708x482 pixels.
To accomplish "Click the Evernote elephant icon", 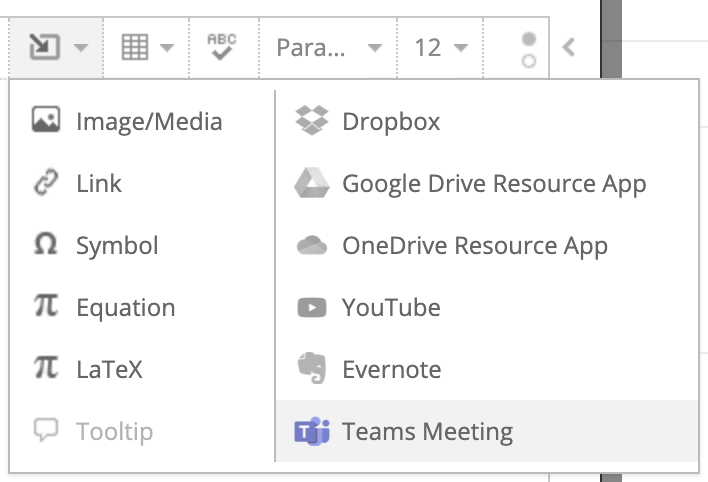I will 312,370.
